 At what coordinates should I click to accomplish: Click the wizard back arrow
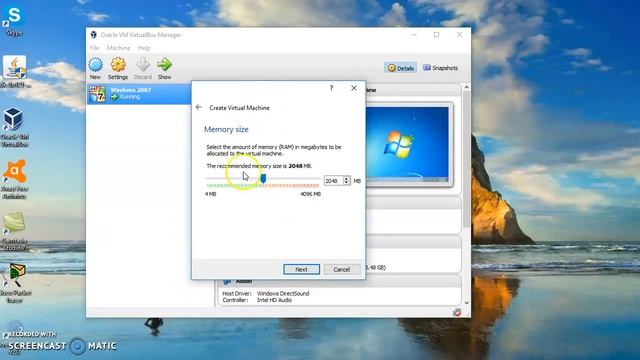click(x=199, y=107)
